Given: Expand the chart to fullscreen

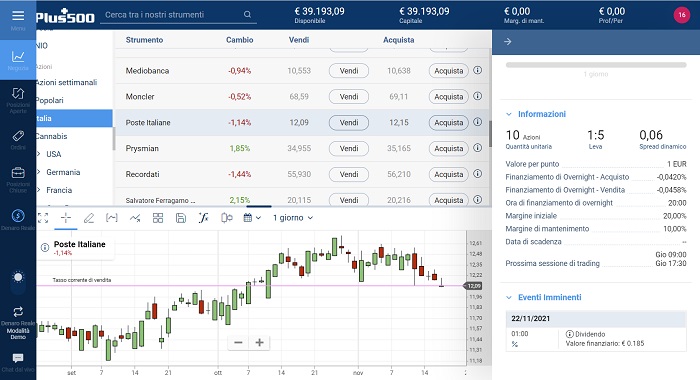Looking at the screenshot, I should pos(43,218).
